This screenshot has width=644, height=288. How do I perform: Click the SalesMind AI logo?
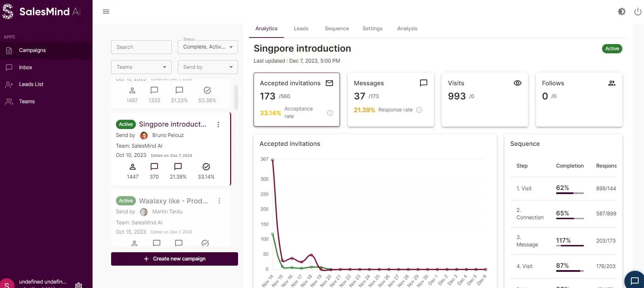click(x=41, y=12)
